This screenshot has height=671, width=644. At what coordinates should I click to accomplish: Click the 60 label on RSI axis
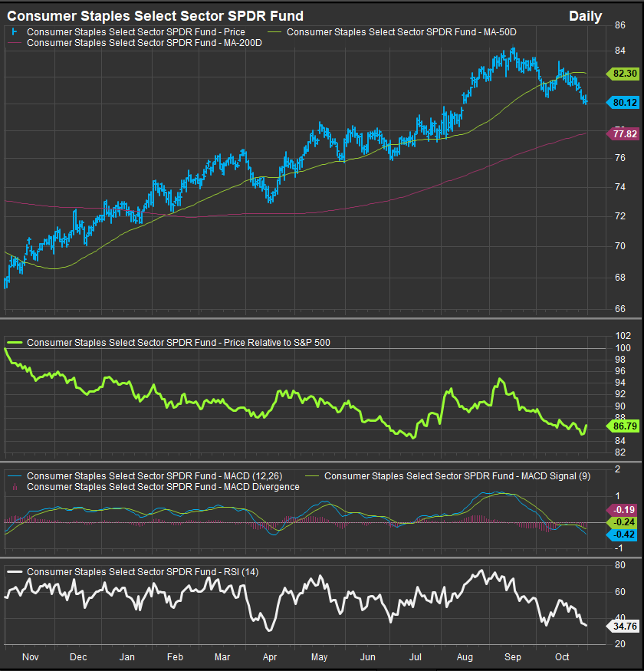[x=620, y=592]
